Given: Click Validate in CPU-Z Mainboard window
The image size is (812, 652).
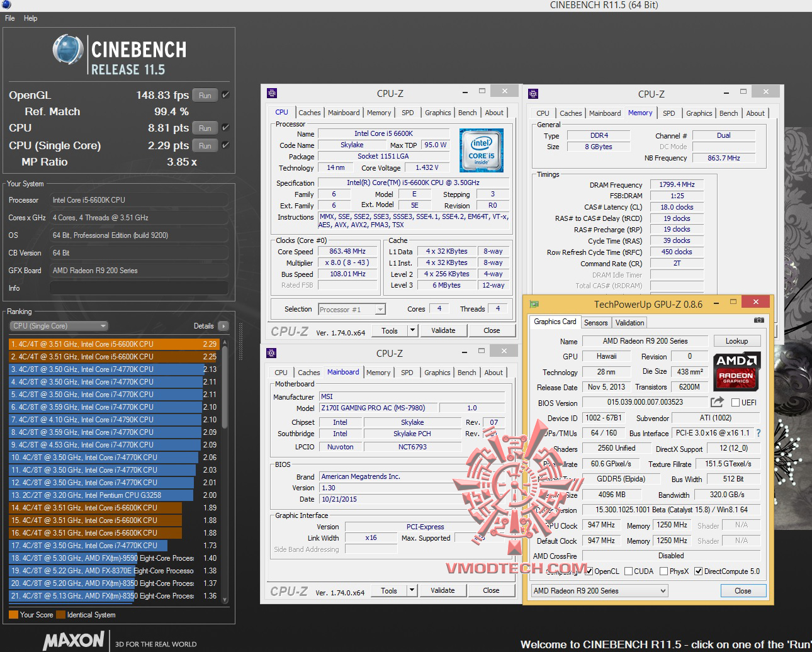Looking at the screenshot, I should (443, 590).
